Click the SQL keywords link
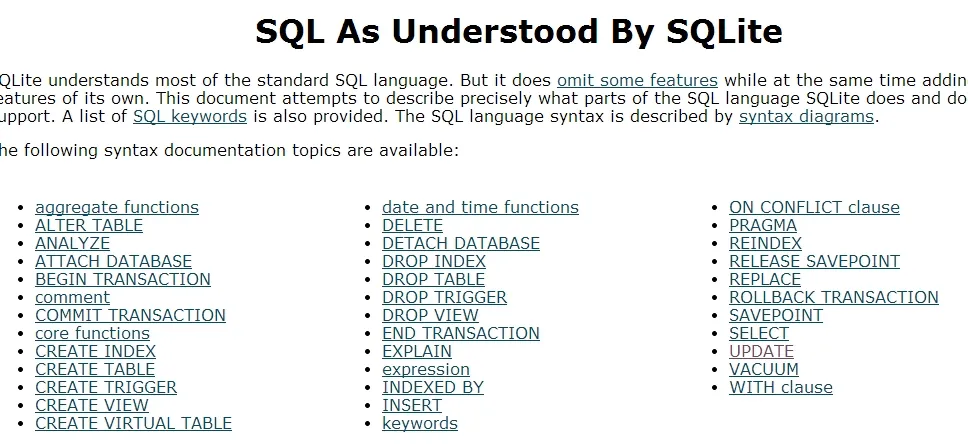This screenshot has height=447, width=968. 189,116
